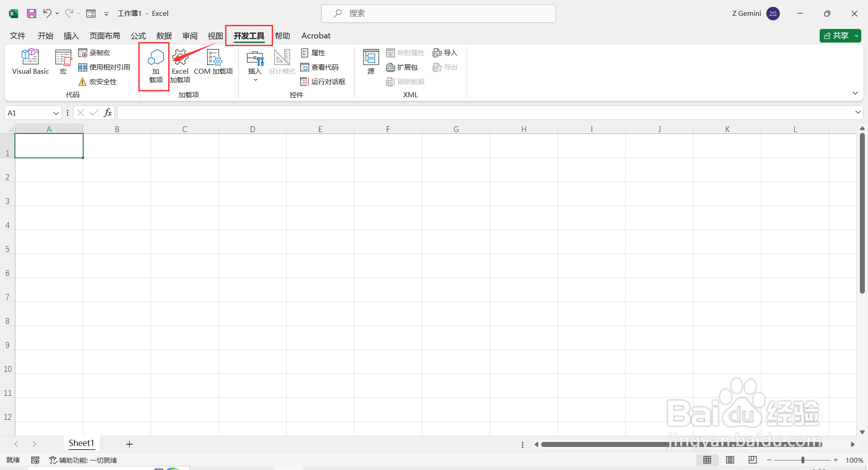Toggle Use Relative References (使用相对引用)
The height and width of the screenshot is (470, 868).
(x=104, y=67)
